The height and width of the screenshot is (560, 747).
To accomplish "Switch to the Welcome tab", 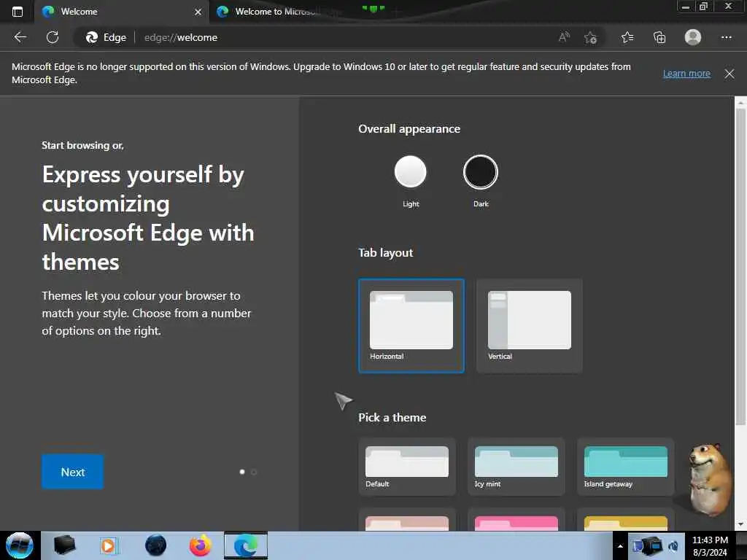I will click(x=115, y=12).
